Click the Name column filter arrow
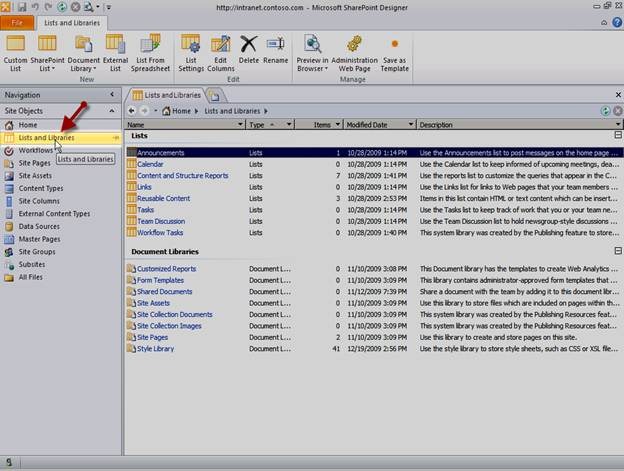624x471 pixels. pyautogui.click(x=240, y=125)
